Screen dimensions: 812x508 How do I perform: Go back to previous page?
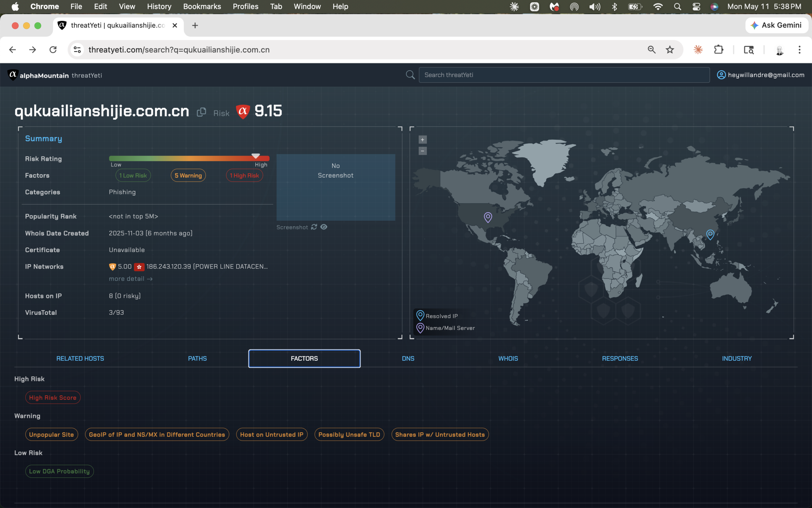pos(12,50)
